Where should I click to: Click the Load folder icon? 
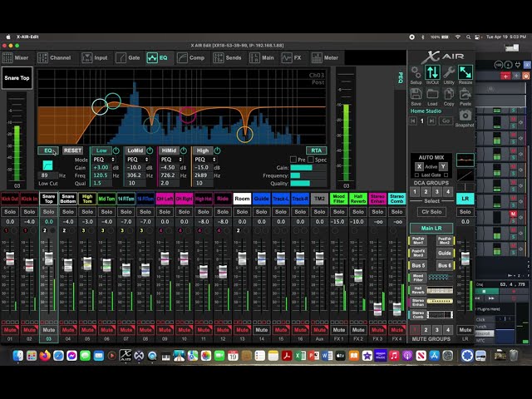pyautogui.click(x=432, y=94)
